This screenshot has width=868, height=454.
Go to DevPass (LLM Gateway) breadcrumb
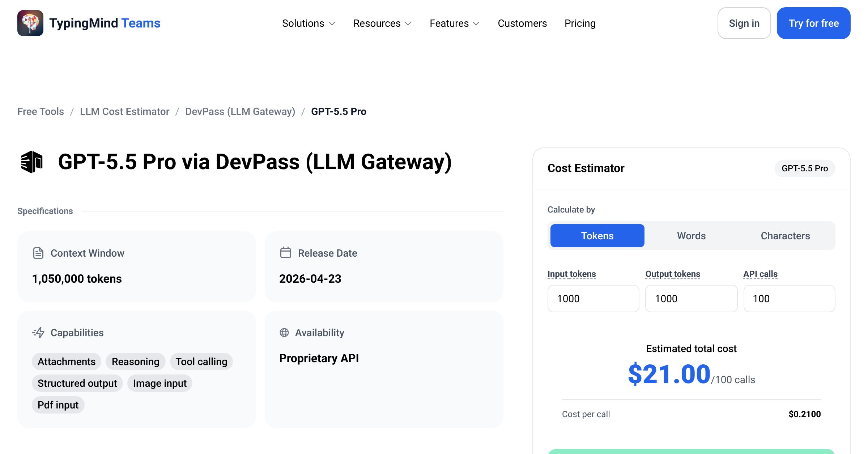coord(240,111)
